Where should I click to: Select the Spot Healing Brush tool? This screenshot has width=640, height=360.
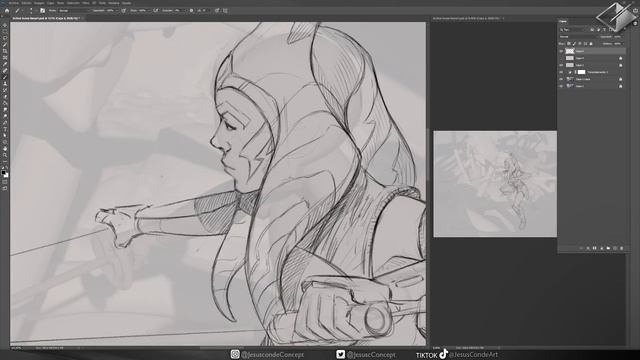(x=5, y=71)
